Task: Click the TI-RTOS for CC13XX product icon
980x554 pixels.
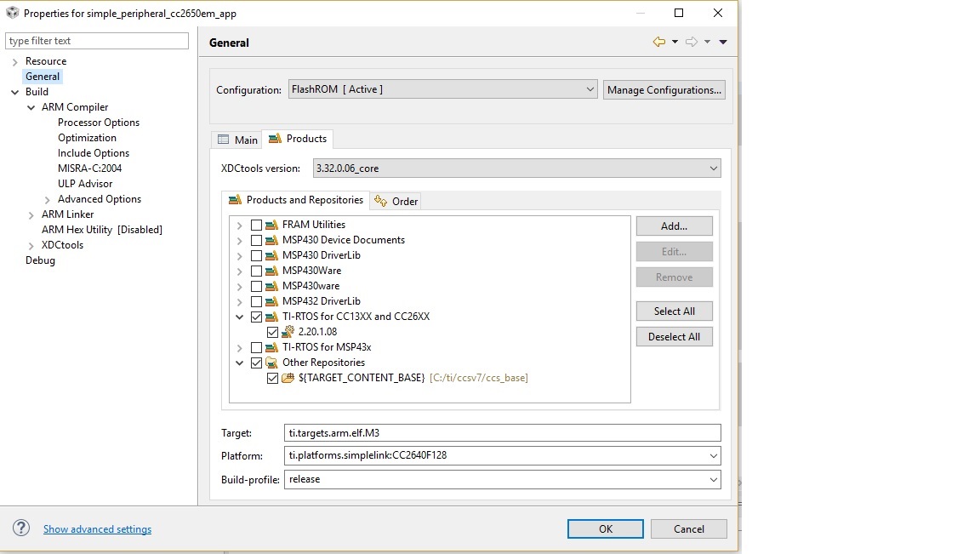Action: (x=271, y=317)
